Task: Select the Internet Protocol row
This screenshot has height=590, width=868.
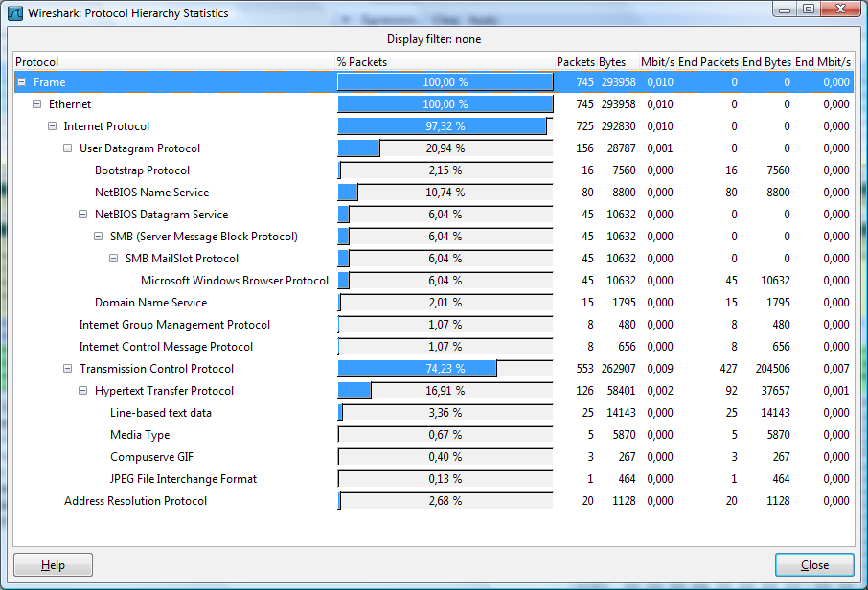Action: coord(433,126)
